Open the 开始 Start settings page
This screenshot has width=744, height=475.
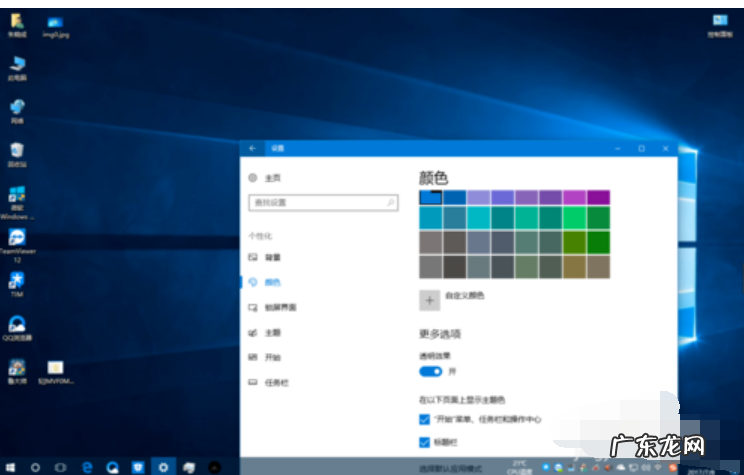(x=265, y=357)
